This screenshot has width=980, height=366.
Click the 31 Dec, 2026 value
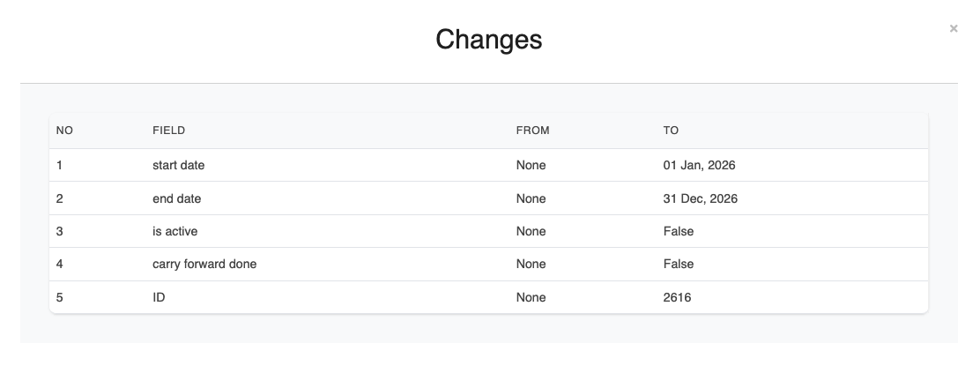[x=700, y=198]
